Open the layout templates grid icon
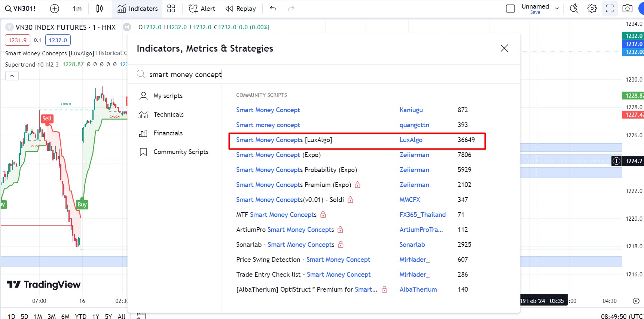Image resolution: width=644 pixels, height=319 pixels. [x=171, y=9]
